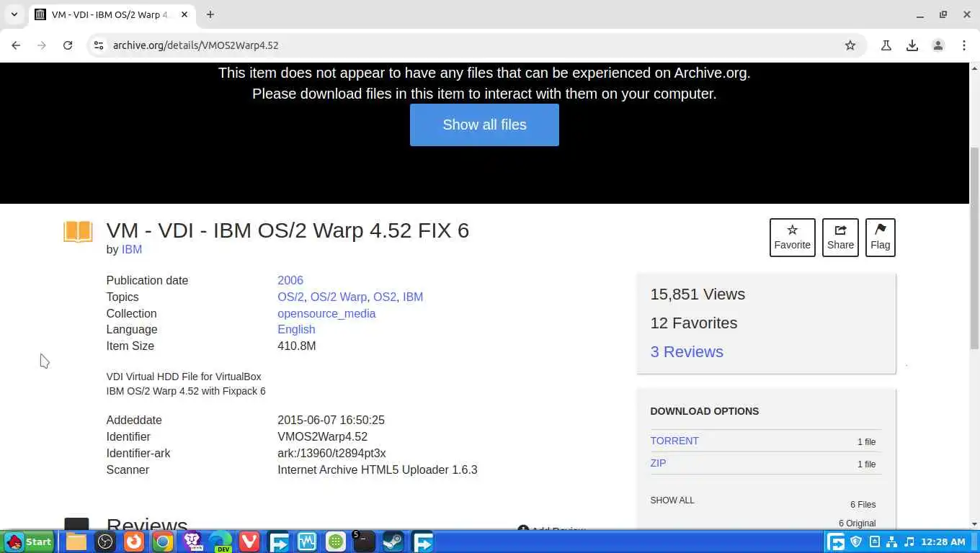Viewport: 980px width, 553px height.
Task: Open the Chrome profile avatar
Action: click(938, 45)
